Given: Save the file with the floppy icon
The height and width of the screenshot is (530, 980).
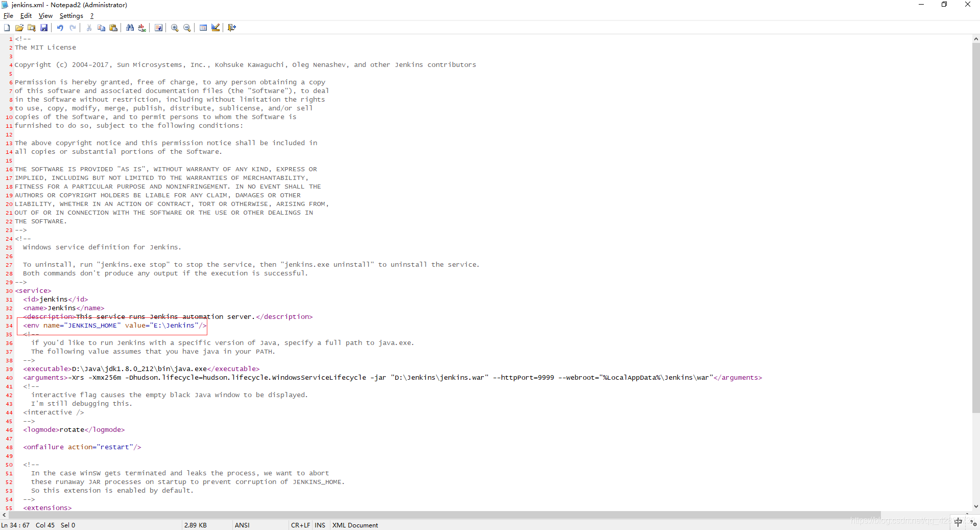Looking at the screenshot, I should tap(44, 28).
